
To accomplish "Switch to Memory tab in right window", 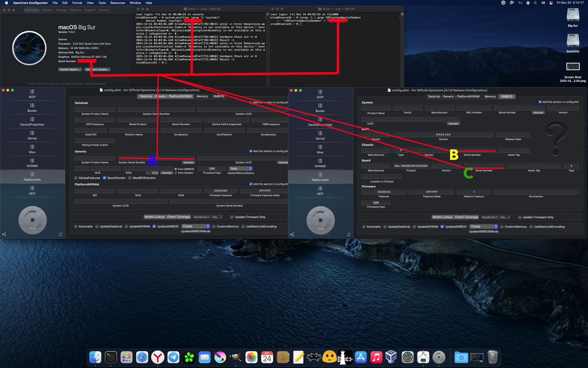I will [490, 97].
